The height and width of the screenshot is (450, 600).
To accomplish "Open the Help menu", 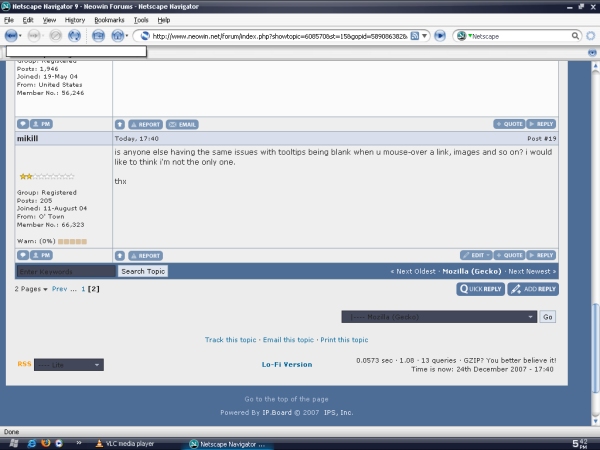I will tap(164, 20).
